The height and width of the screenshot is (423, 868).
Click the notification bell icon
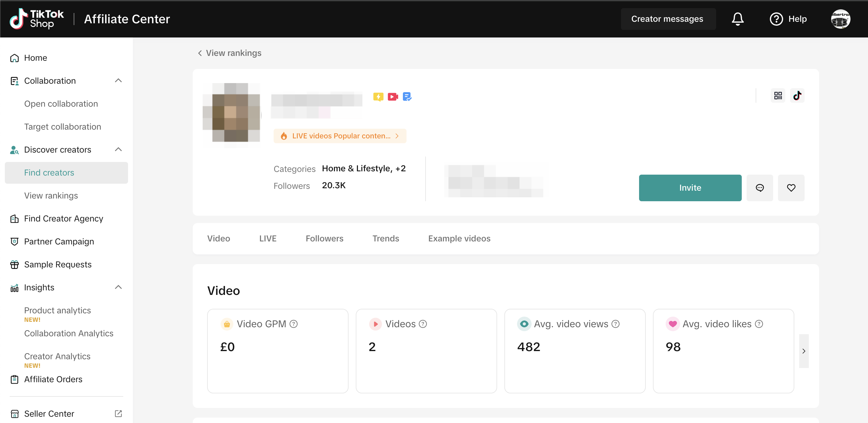(737, 19)
